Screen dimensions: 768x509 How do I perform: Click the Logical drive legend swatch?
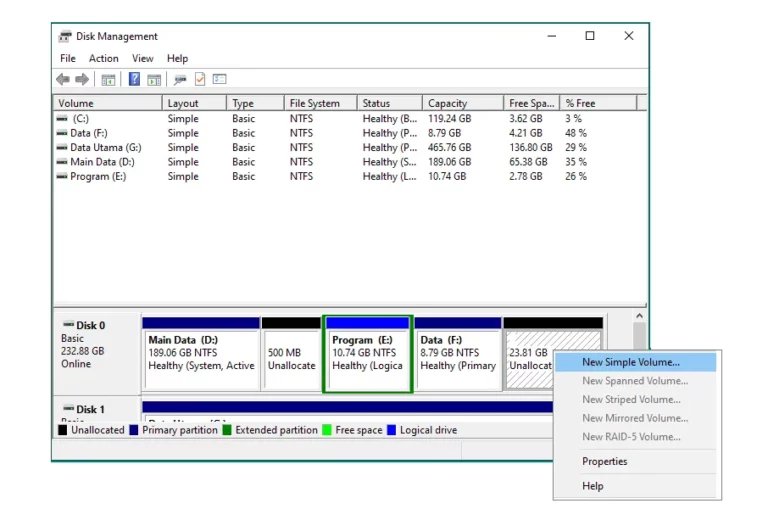(391, 430)
